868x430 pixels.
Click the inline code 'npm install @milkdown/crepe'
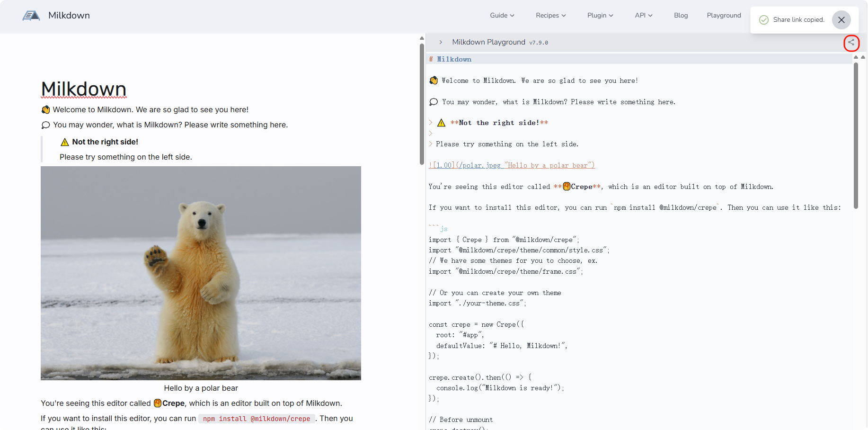tap(257, 419)
